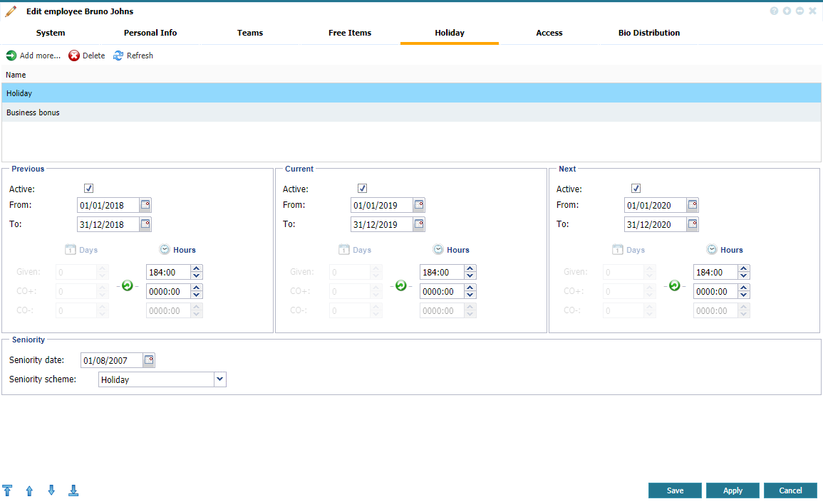The width and height of the screenshot is (823, 504).
Task: Click the red Delete icon
Action: (74, 56)
